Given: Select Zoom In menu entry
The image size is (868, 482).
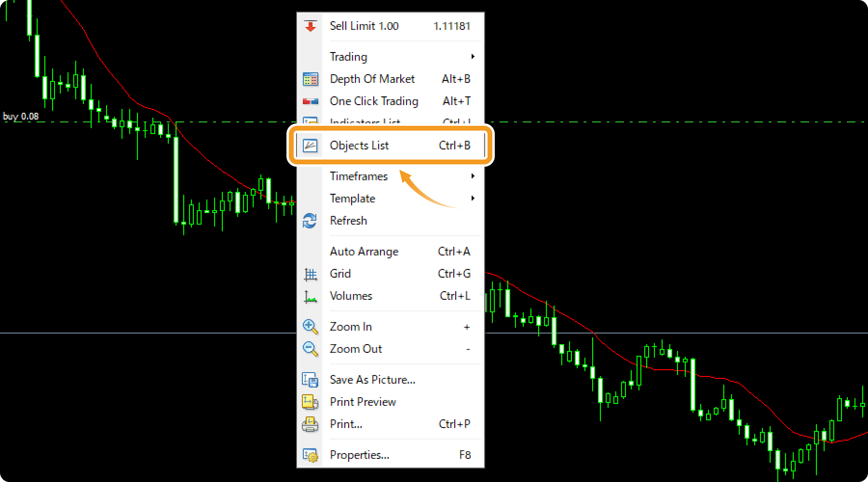Looking at the screenshot, I should click(391, 327).
